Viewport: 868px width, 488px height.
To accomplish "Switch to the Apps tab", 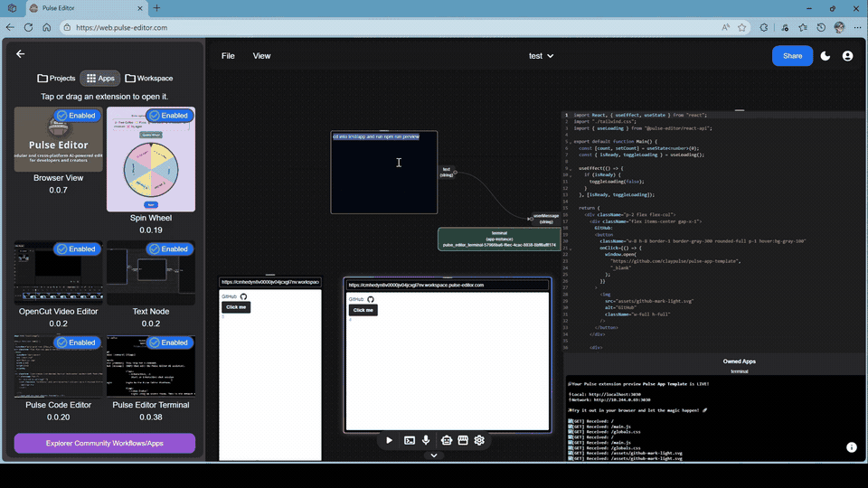I will 100,78.
